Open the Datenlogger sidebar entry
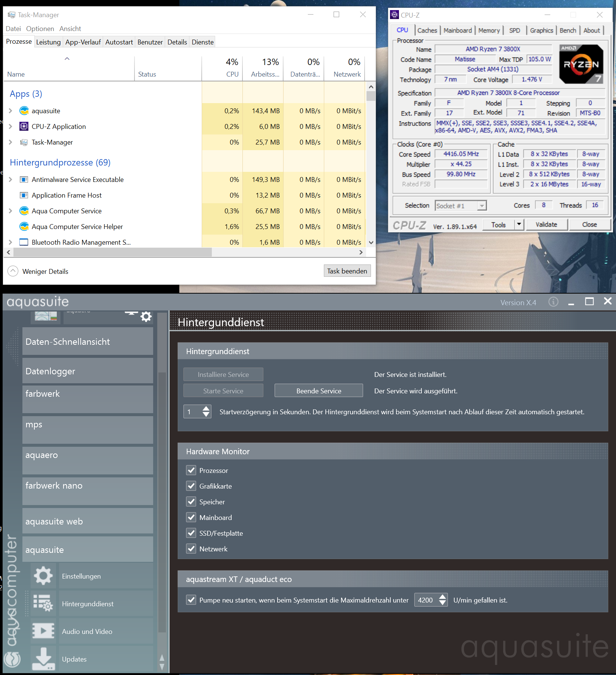This screenshot has height=675, width=616. pos(88,371)
